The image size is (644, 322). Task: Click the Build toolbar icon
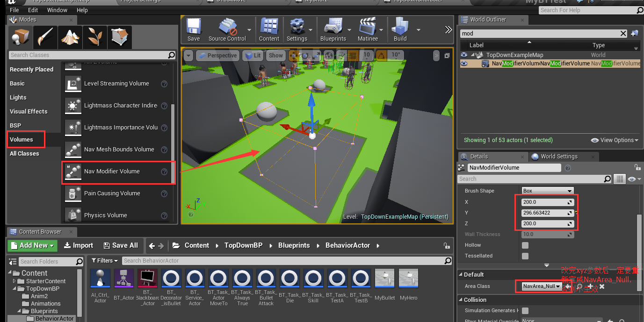tap(400, 30)
